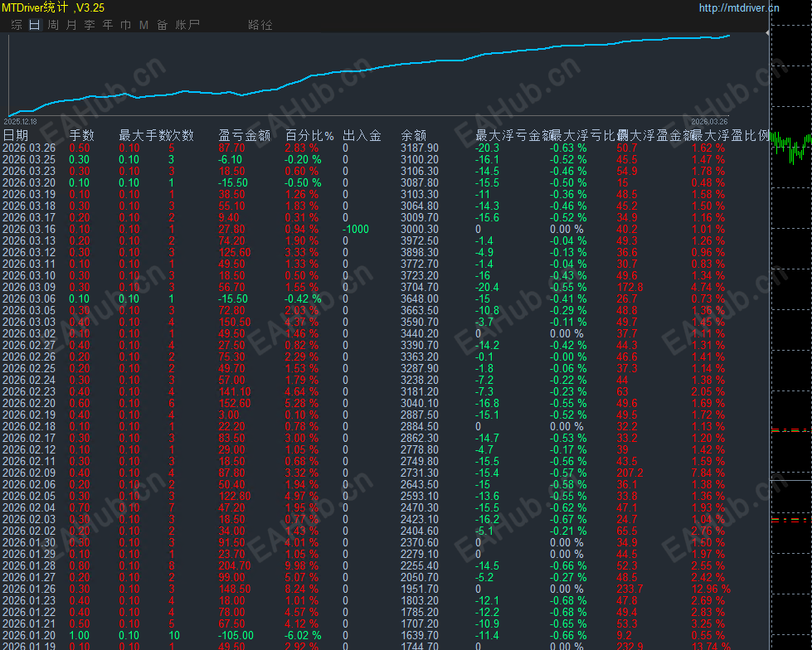Viewport: 812px width, 650px height.
Task: Select balance 3972.50 for 2026.03.13
Action: 420,240
